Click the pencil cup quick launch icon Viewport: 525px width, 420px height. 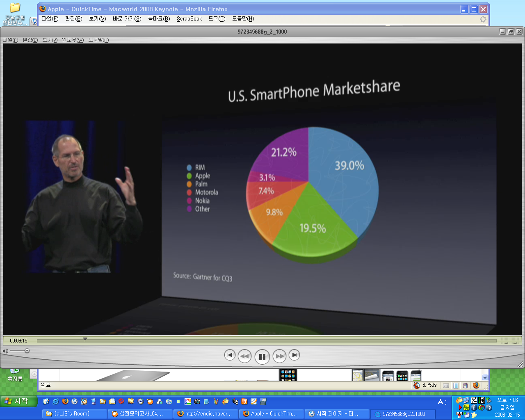coord(216,402)
